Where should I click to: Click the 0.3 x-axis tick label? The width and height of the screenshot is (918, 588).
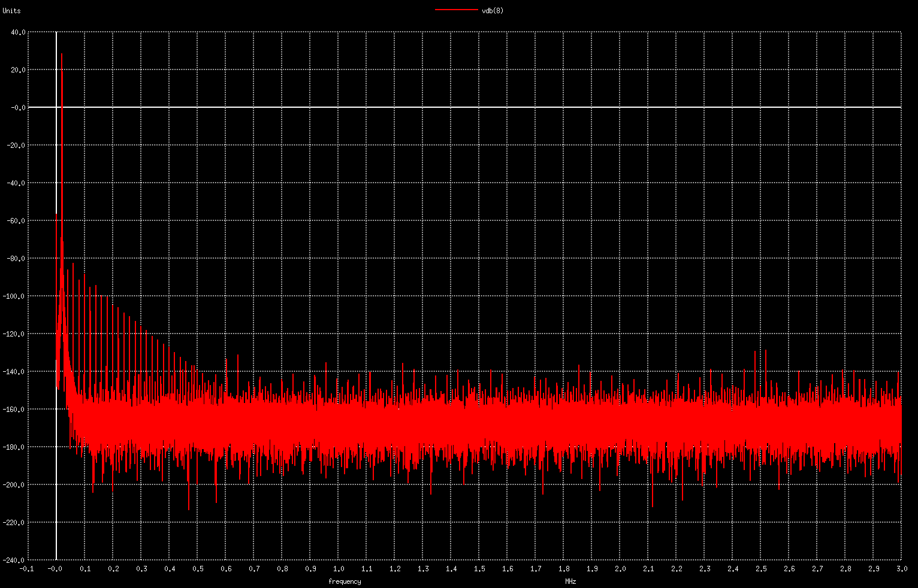point(141,569)
